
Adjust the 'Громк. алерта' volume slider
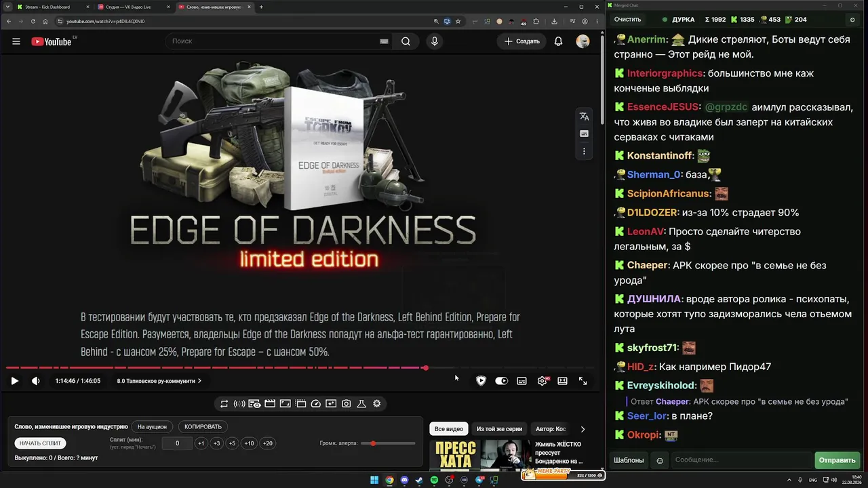click(x=389, y=443)
